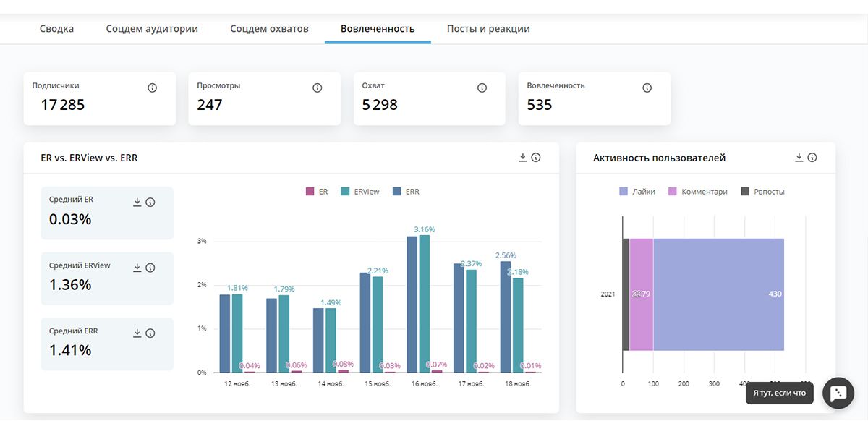Download Активность пользователей chart
868x434 pixels.
coord(799,158)
